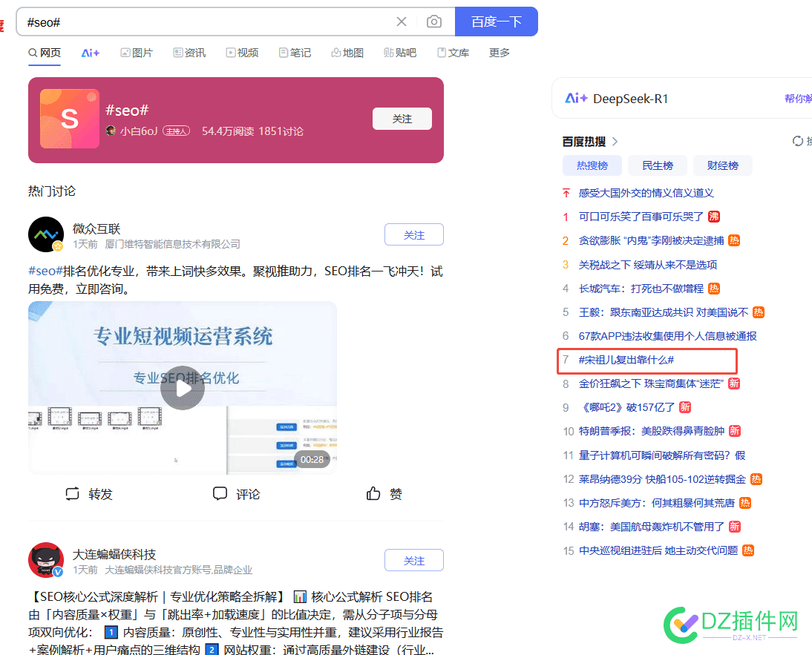
Task: Open 量子计算机可瞬间破解所有密码？假
Action: (x=661, y=455)
